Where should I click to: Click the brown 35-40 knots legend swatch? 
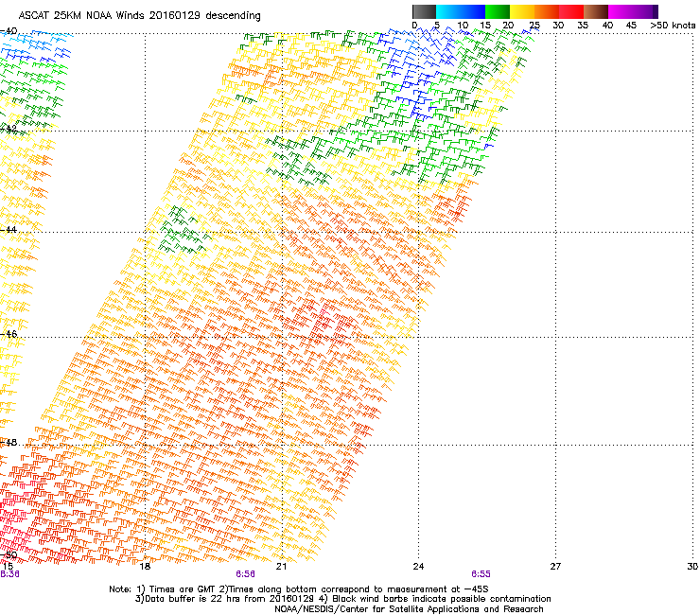[x=596, y=11]
